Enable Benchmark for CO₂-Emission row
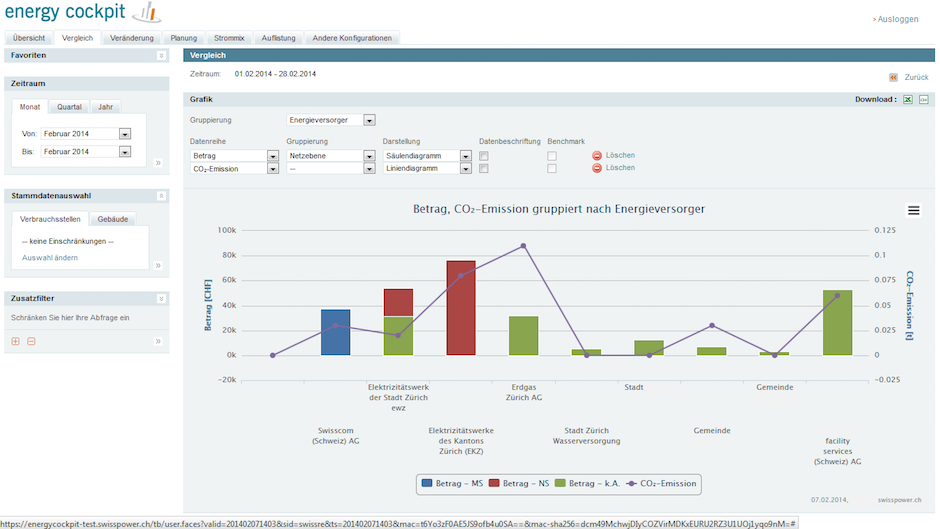The height and width of the screenshot is (529, 940). [x=552, y=169]
